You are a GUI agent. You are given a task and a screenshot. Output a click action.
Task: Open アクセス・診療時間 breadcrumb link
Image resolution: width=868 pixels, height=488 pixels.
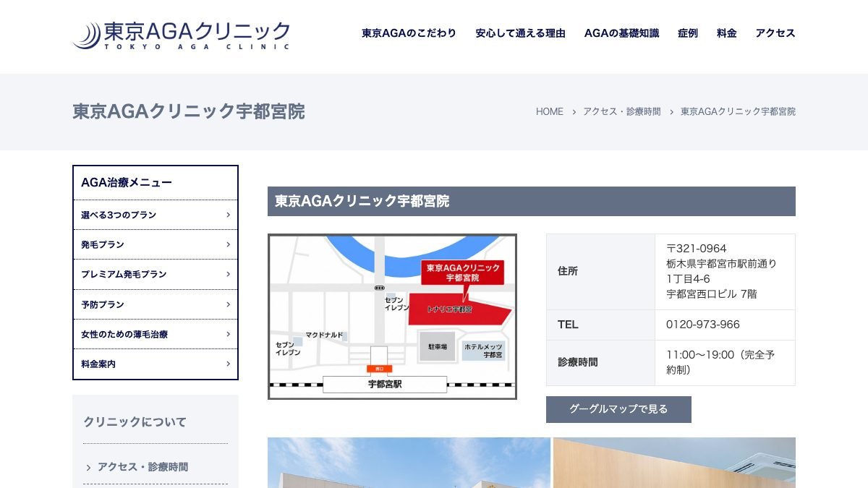622,111
